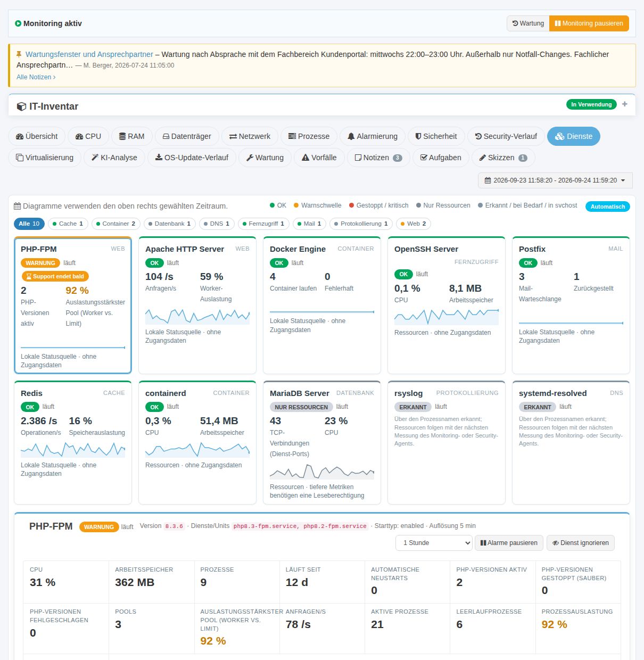
Task: Pause monitoring with Monitoring pausieren button
Action: pos(589,23)
